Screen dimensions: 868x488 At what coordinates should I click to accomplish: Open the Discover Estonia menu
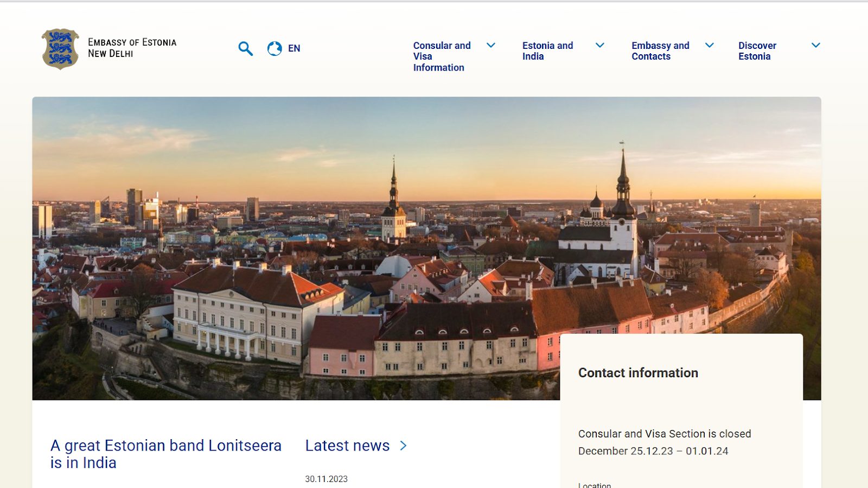[x=757, y=51]
